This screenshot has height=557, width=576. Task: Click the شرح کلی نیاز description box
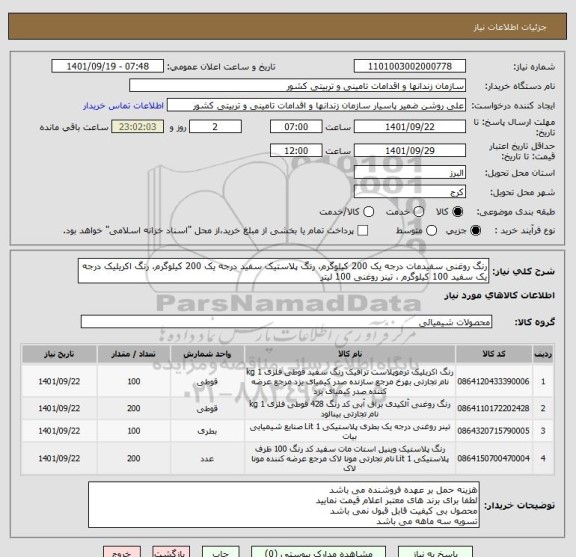click(x=283, y=271)
